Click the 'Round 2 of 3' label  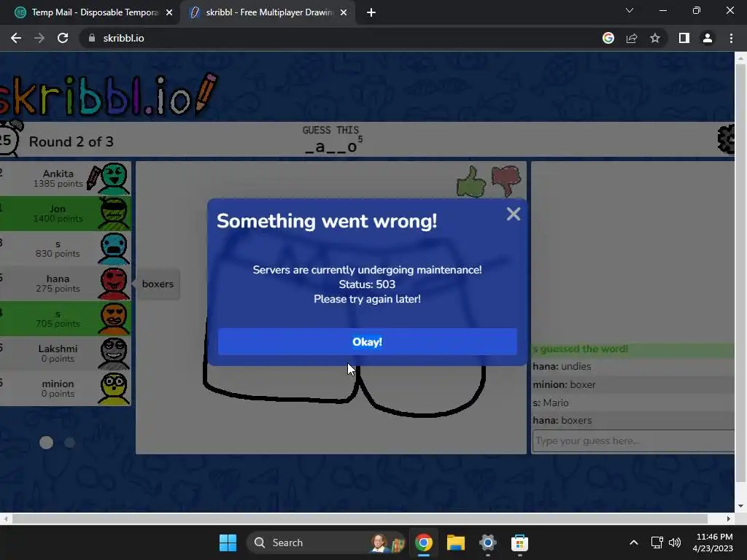click(71, 141)
